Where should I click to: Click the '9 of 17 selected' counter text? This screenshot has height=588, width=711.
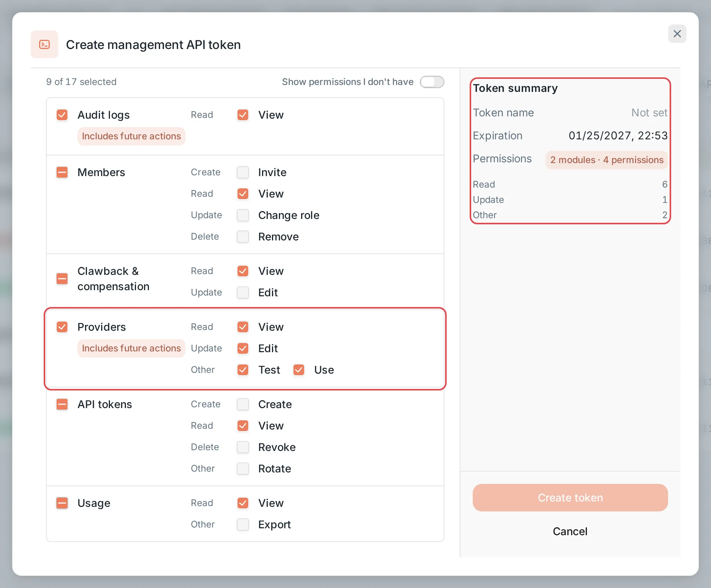pos(81,82)
